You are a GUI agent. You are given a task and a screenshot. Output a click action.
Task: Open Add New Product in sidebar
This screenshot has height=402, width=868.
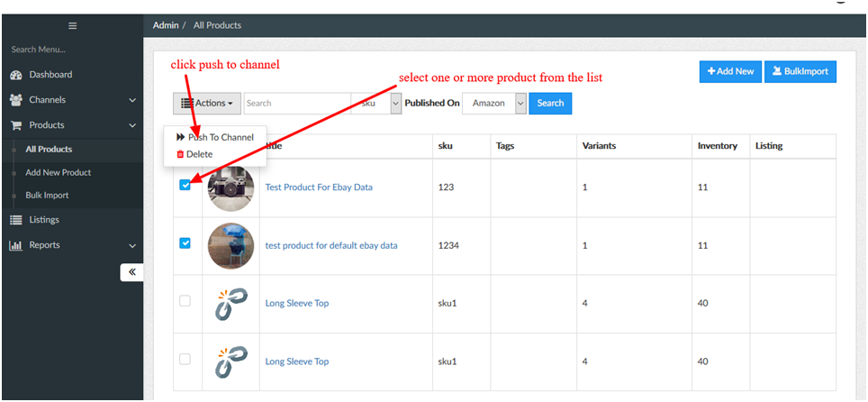click(x=59, y=172)
